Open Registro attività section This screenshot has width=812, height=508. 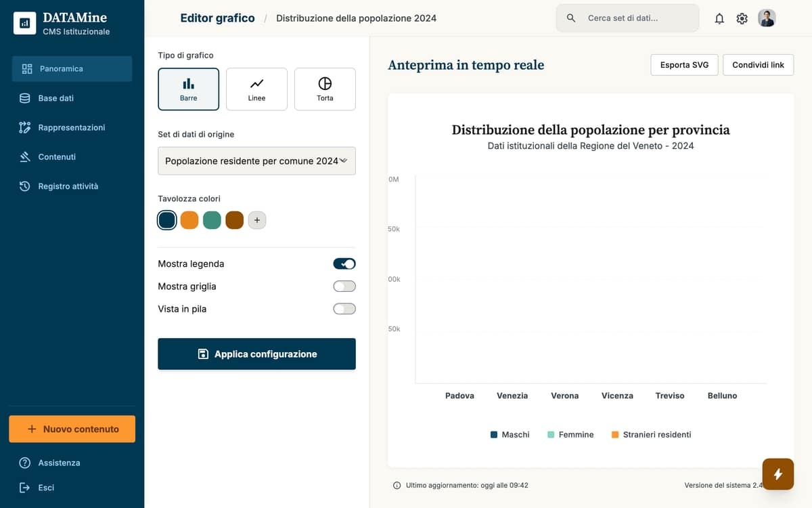[x=72, y=186]
